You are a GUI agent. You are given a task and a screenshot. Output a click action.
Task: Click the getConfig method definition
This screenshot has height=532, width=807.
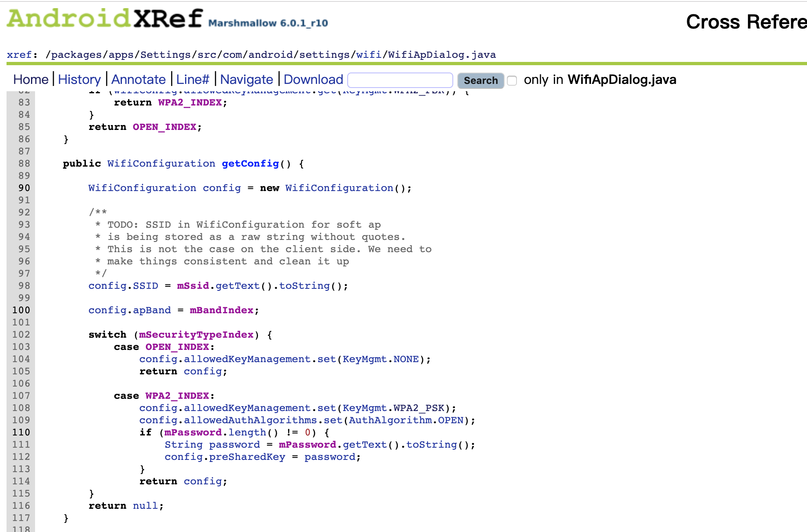(x=250, y=163)
